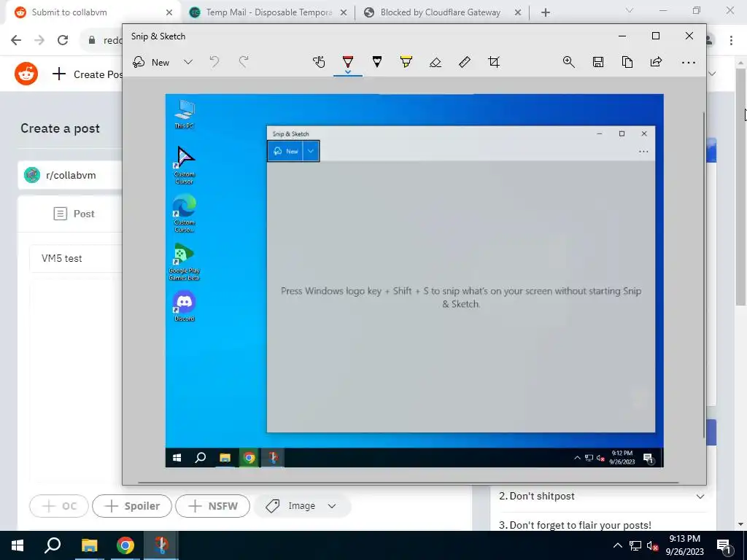
Task: Open network status tray icon
Action: click(x=635, y=545)
